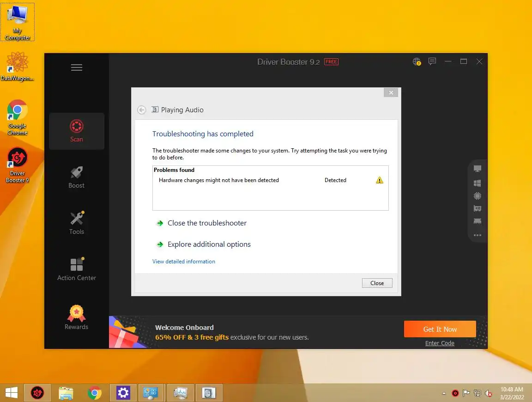Image resolution: width=532 pixels, height=402 pixels.
Task: Click the muted volume tray icon
Action: click(x=488, y=393)
